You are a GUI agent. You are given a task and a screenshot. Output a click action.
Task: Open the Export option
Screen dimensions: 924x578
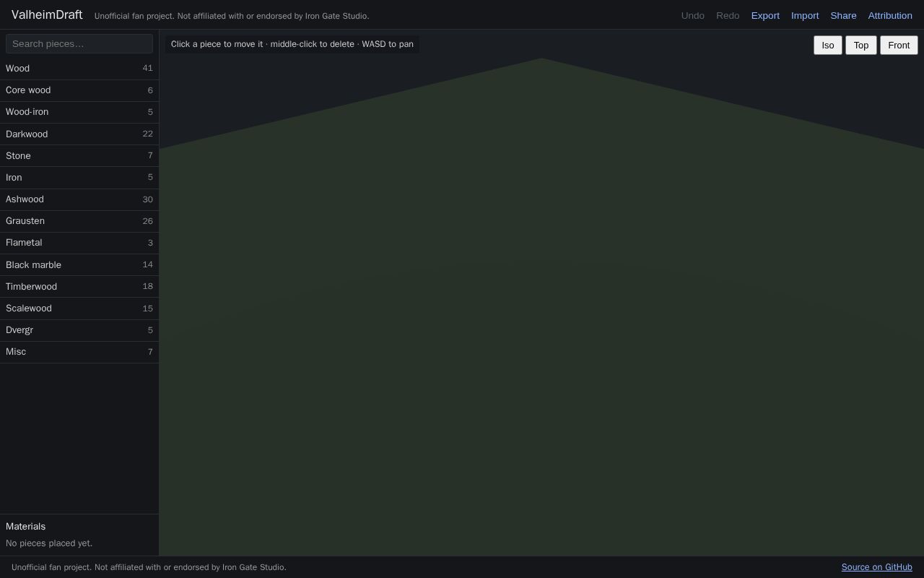click(x=765, y=15)
